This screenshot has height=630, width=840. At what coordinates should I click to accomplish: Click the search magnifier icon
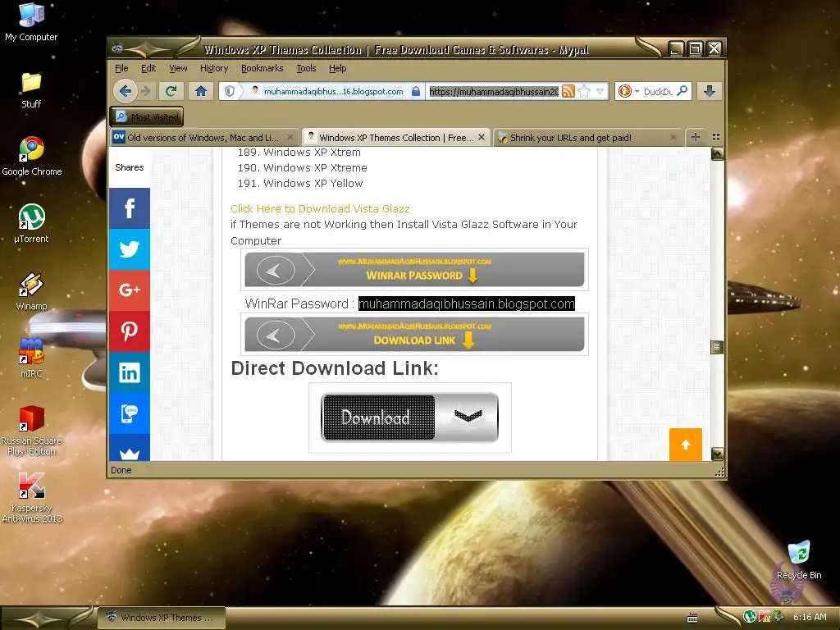(x=682, y=91)
